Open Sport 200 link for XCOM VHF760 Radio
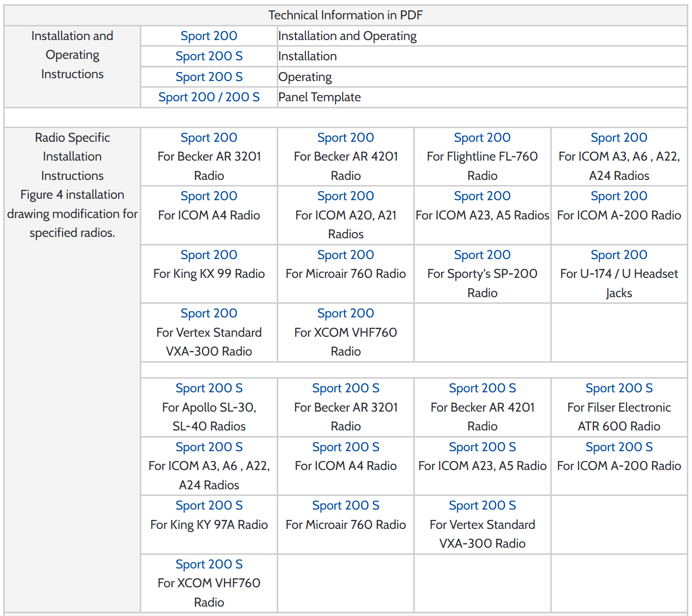Image resolution: width=692 pixels, height=616 pixels. tap(346, 313)
